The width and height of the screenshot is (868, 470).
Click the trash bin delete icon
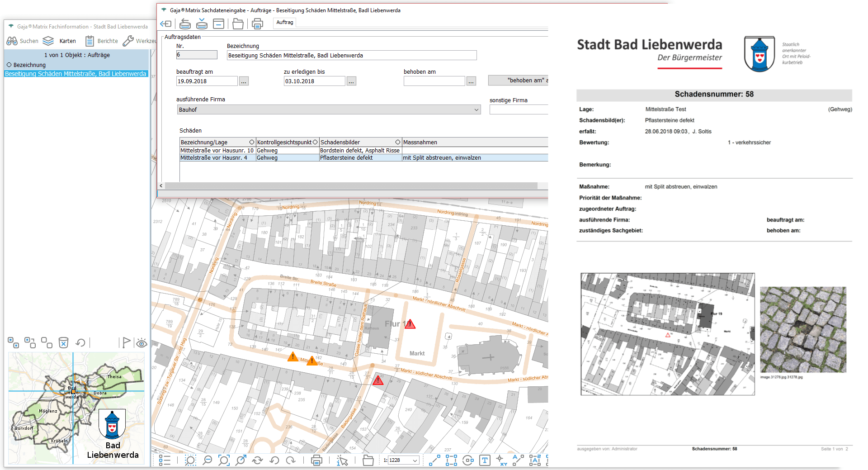[x=64, y=343]
